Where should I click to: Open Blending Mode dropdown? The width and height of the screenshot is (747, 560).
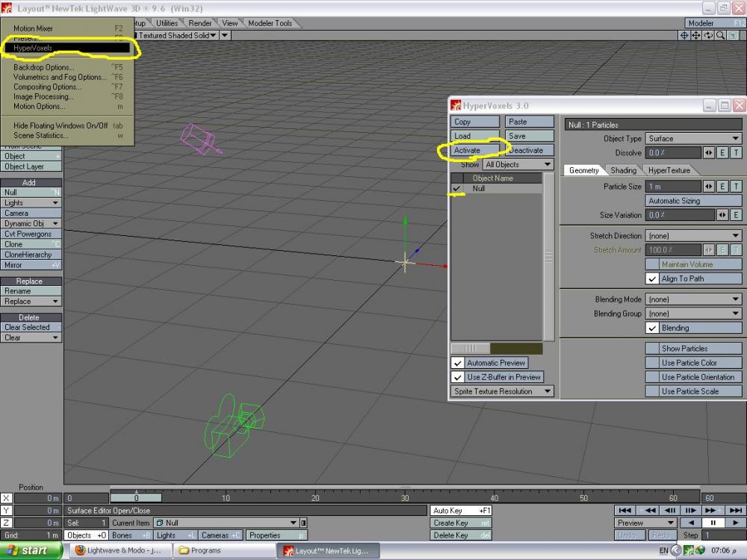tap(694, 299)
